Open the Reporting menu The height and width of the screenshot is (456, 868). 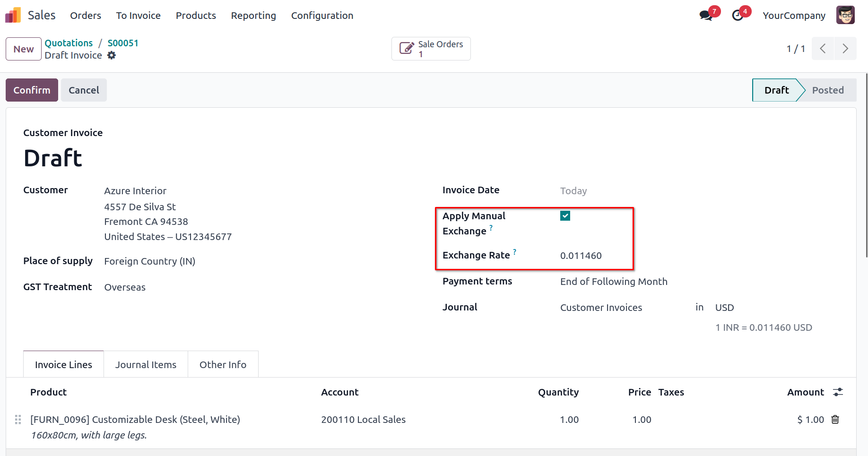point(253,16)
